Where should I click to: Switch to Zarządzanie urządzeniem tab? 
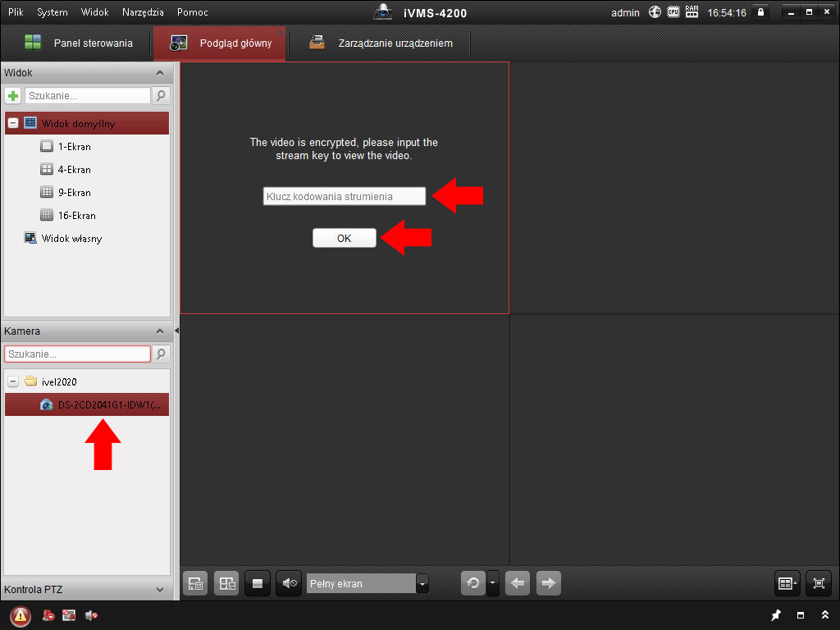pos(381,43)
